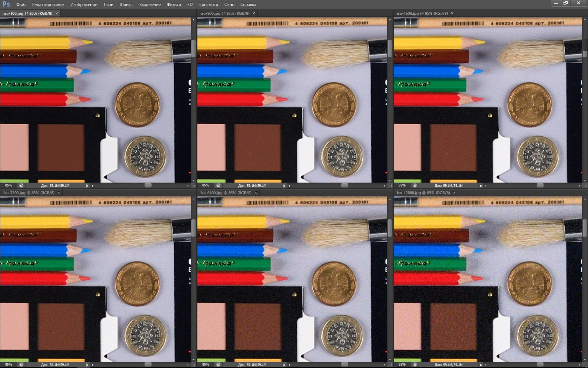Click scroll-down arrow in iso-100.jpg window

point(193,180)
